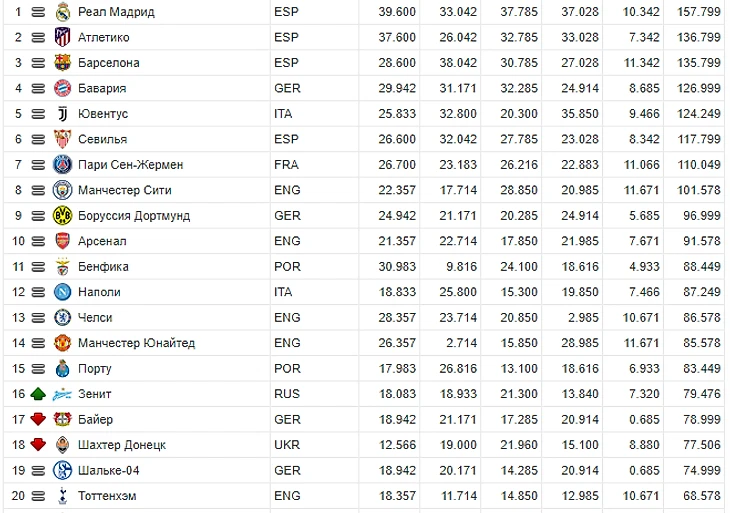730x513 pixels.
Task: Click the Tottenham club logo icon
Action: pos(63,496)
